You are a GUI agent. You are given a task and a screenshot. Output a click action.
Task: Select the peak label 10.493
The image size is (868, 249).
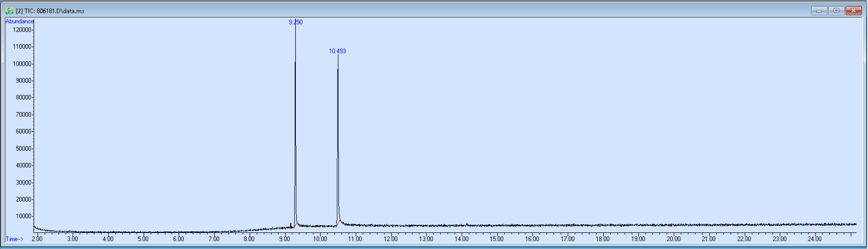click(x=337, y=51)
